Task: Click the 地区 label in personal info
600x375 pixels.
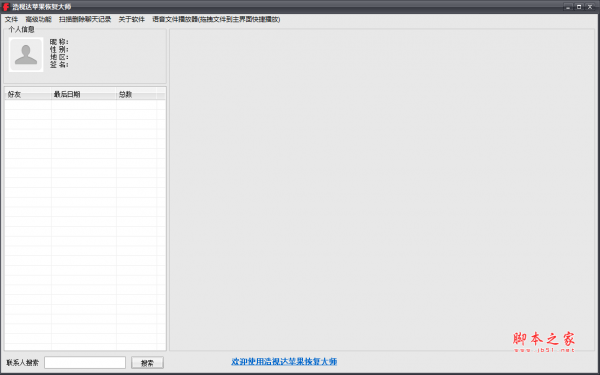Action: pos(59,57)
